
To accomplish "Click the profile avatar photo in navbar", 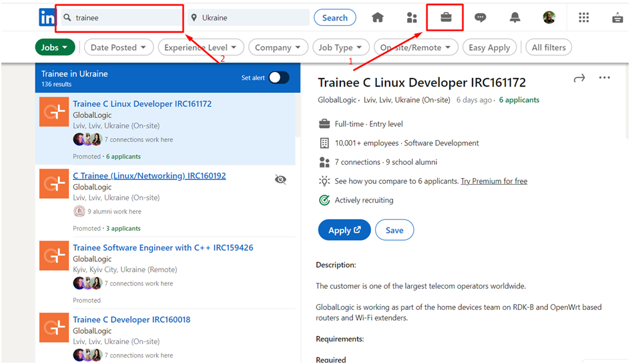I will (x=549, y=18).
